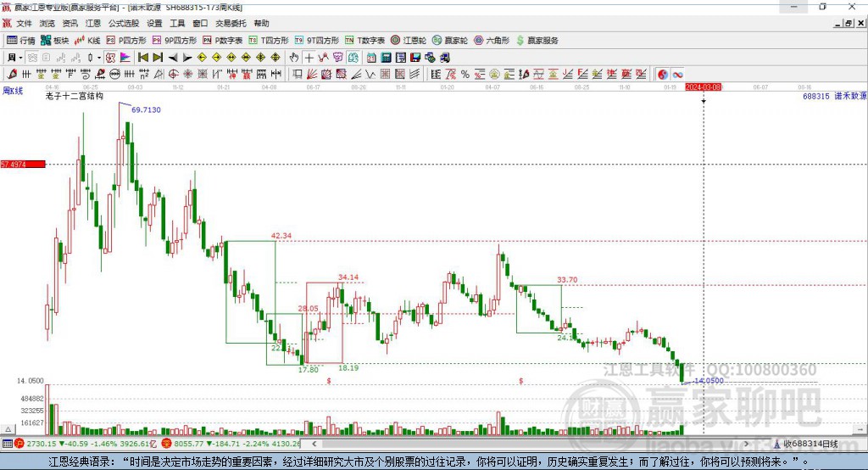868x470 pixels.
Task: Collapse volume pane with triangle button
Action: pyautogui.click(x=8, y=429)
